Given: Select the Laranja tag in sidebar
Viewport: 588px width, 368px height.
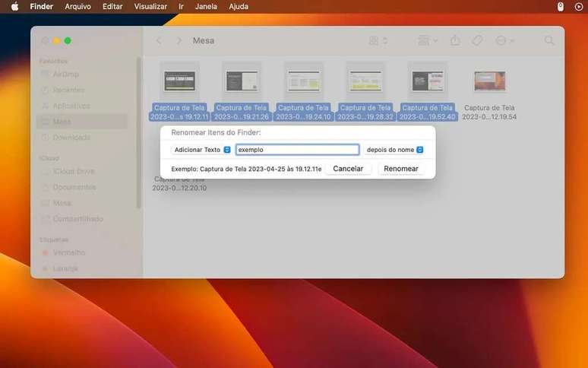Looking at the screenshot, I should pos(65,268).
